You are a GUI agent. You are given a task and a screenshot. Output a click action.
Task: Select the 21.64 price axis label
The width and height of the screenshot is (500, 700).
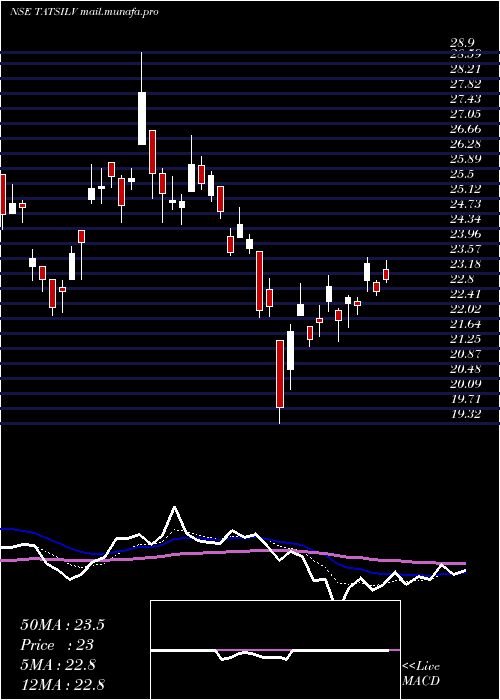tap(465, 324)
